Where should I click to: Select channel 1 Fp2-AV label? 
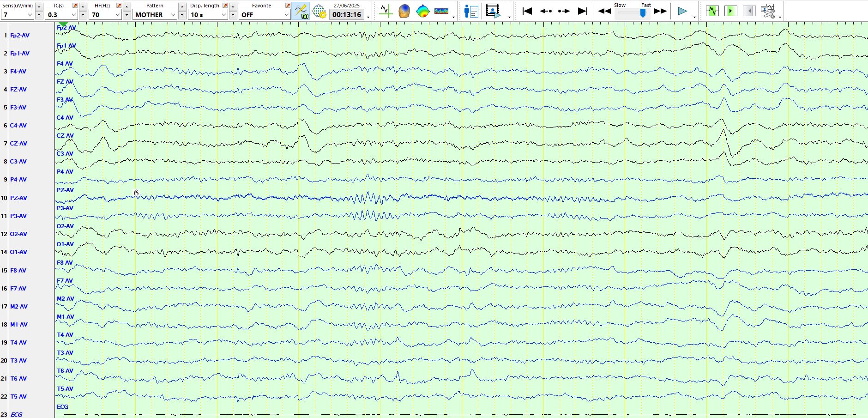(x=20, y=36)
